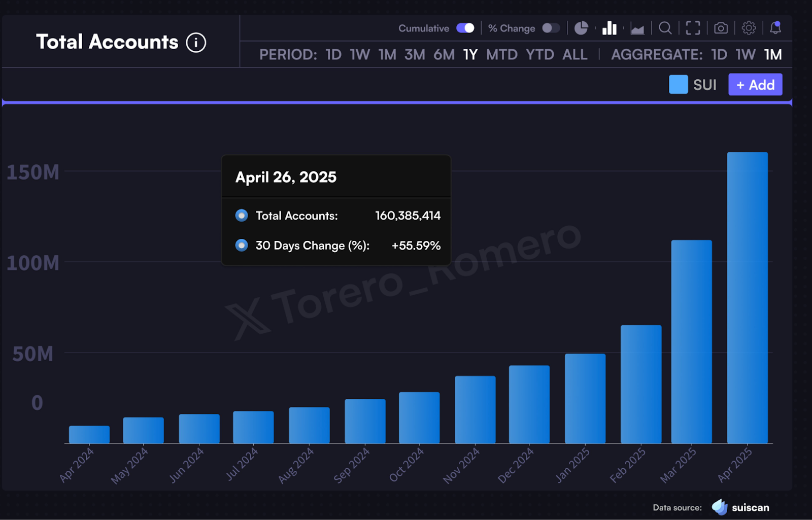
Task: Enter fullscreen chart mode
Action: click(693, 28)
